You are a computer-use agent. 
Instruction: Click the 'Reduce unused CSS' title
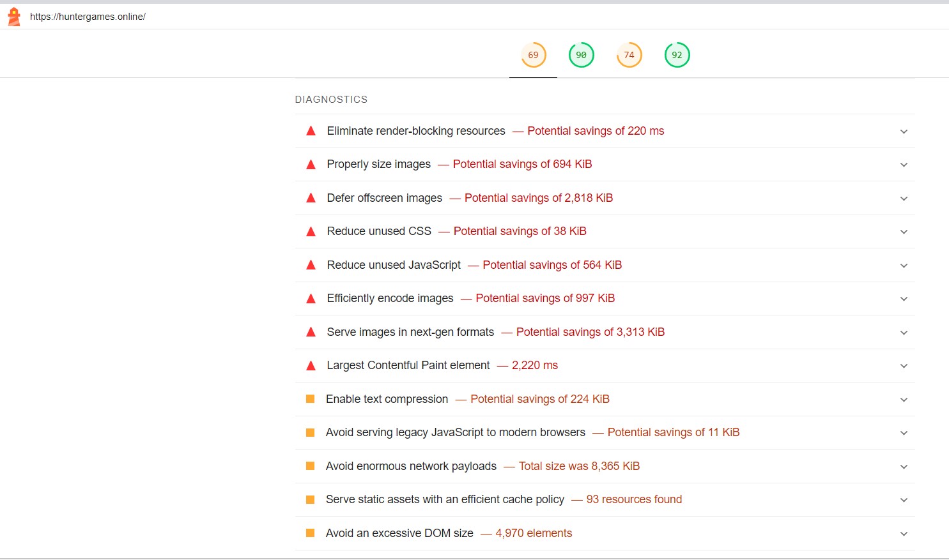[379, 231]
